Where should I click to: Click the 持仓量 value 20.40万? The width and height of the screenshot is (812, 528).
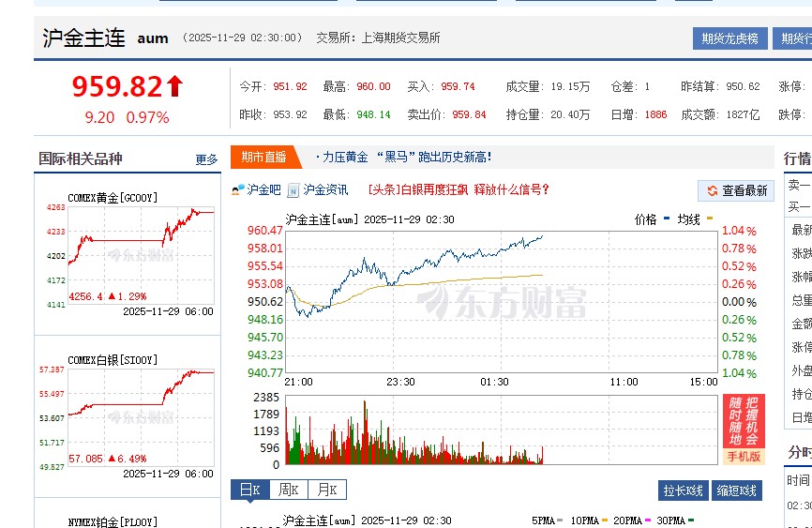click(x=570, y=114)
